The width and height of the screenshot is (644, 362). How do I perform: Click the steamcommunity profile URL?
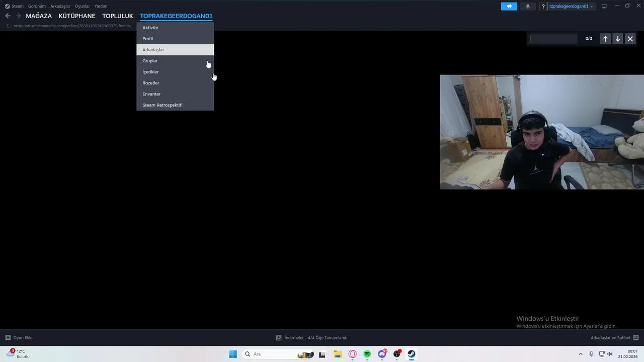pyautogui.click(x=72, y=26)
